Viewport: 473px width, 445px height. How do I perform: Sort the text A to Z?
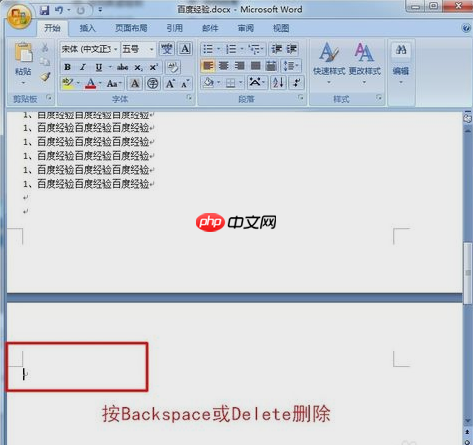tap(278, 82)
